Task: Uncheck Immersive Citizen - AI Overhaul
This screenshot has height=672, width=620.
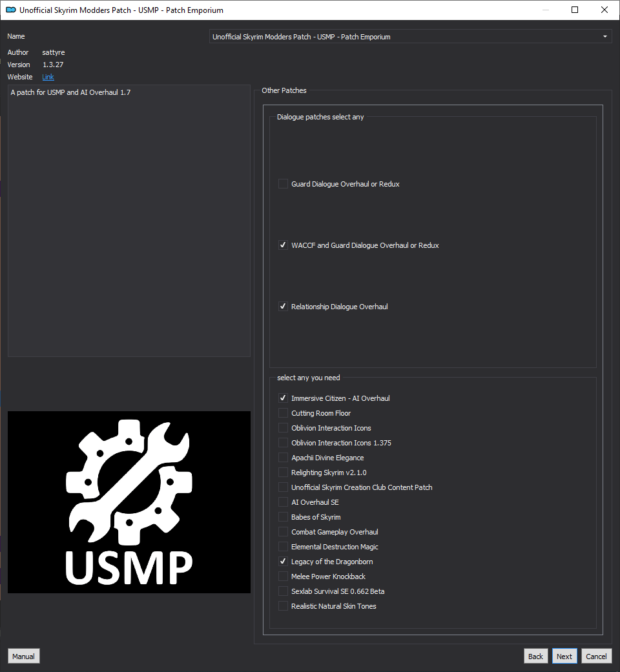Action: pos(283,398)
